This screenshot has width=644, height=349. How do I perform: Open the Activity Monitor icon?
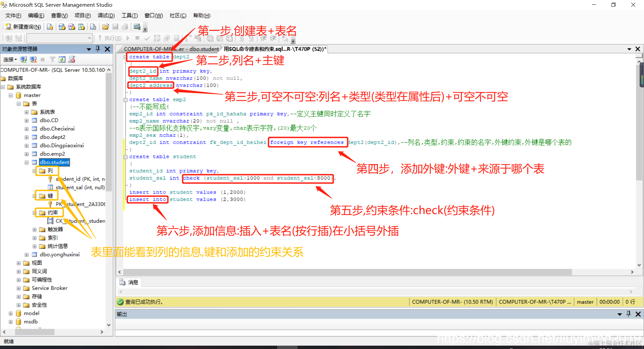(137, 27)
